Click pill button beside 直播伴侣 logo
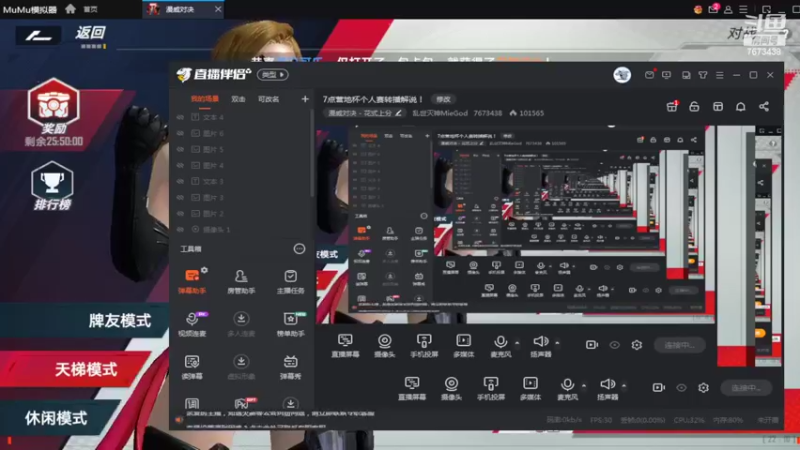The image size is (800, 450). click(x=272, y=74)
